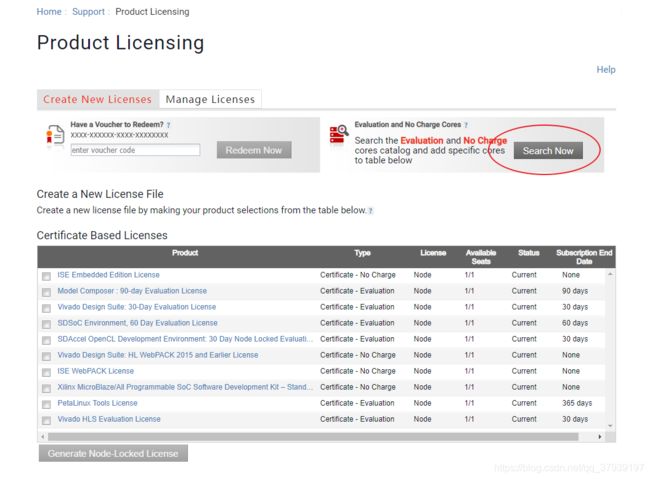Check Model Composer 90-day Evaluation checkbox
The width and height of the screenshot is (650, 479).
pyautogui.click(x=46, y=292)
